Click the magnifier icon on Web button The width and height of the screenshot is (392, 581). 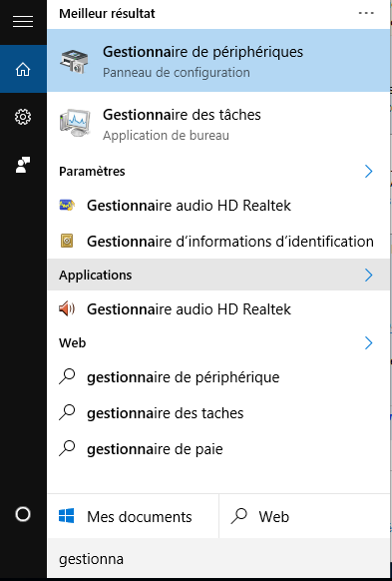point(239,516)
